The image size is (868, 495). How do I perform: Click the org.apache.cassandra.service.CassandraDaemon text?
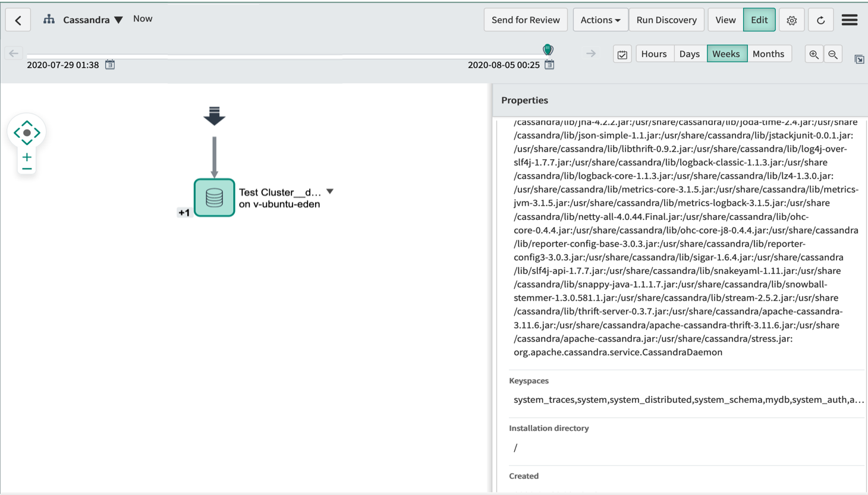click(618, 352)
